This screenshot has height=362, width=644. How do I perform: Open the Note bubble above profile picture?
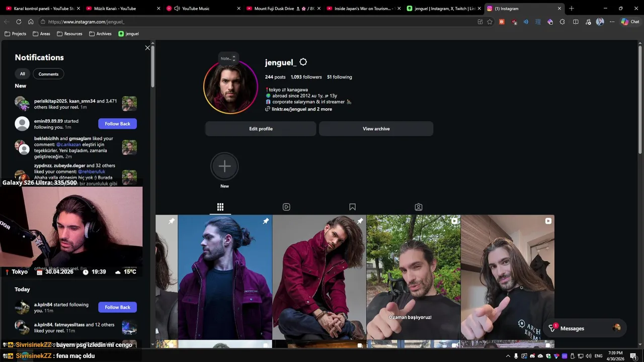point(228,58)
